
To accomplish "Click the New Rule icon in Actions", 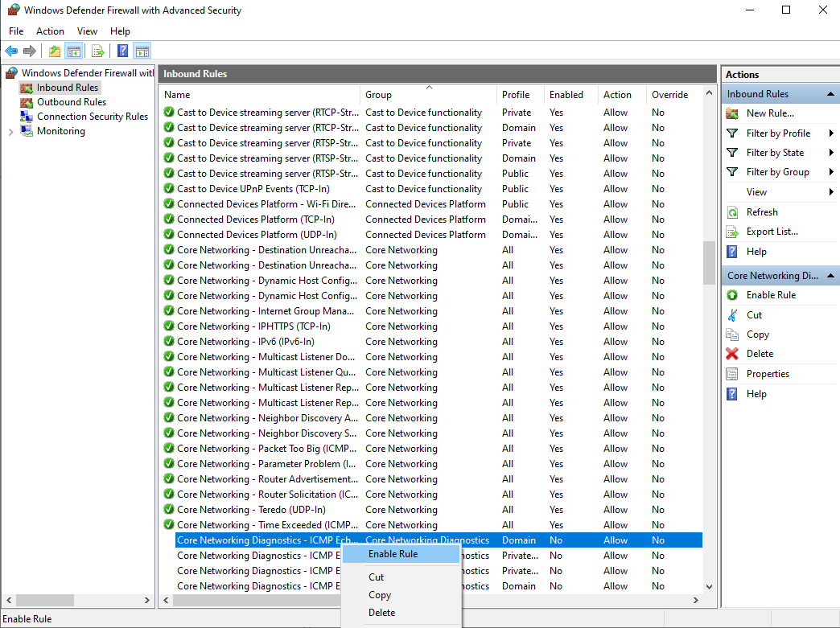I will click(x=732, y=113).
